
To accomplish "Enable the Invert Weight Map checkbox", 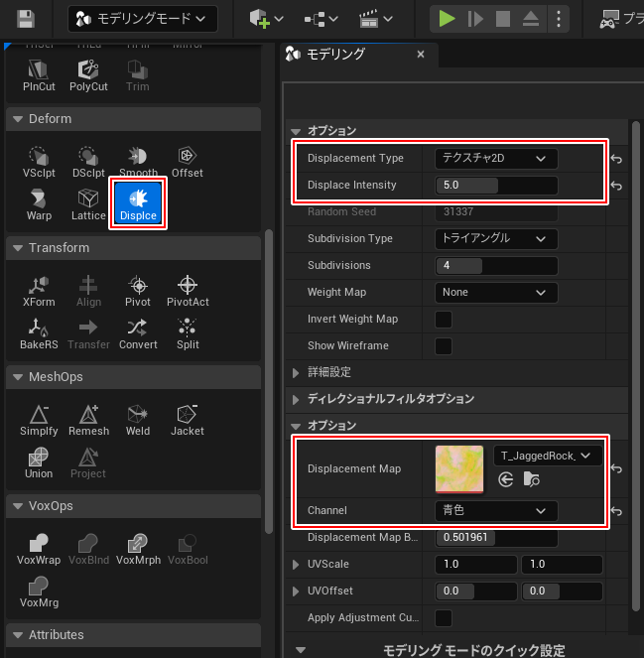I will pyautogui.click(x=444, y=320).
